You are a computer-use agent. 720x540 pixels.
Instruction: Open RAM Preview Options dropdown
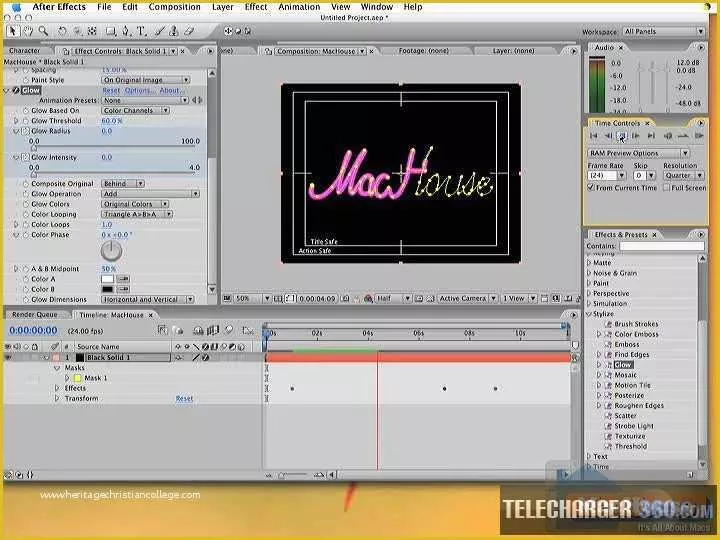tap(639, 153)
